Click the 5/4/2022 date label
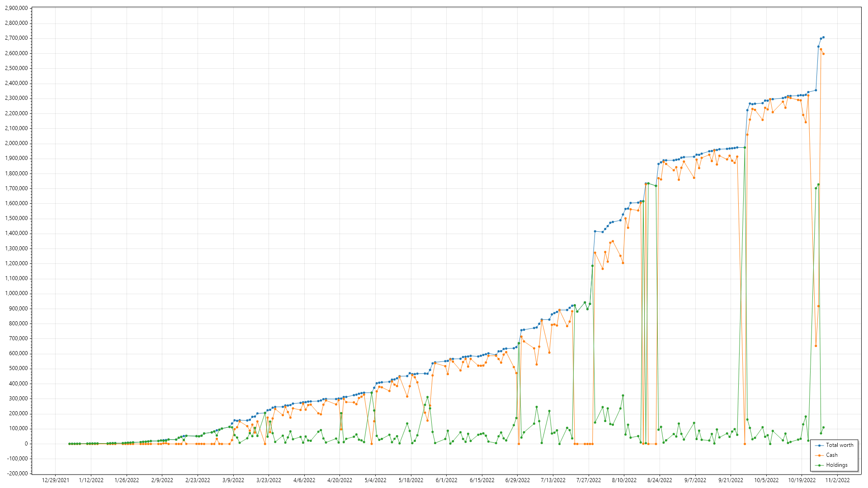This screenshot has width=868, height=488. [x=375, y=480]
